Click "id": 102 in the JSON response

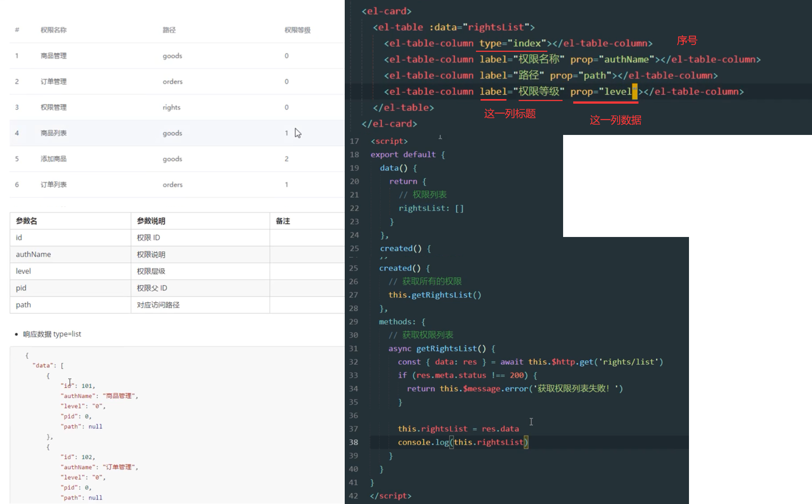[x=78, y=457]
